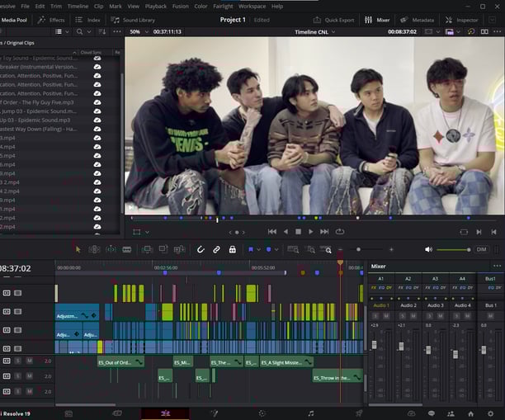Image resolution: width=505 pixels, height=420 pixels.
Task: Open Project Settings gear icon
Action: coord(490,413)
